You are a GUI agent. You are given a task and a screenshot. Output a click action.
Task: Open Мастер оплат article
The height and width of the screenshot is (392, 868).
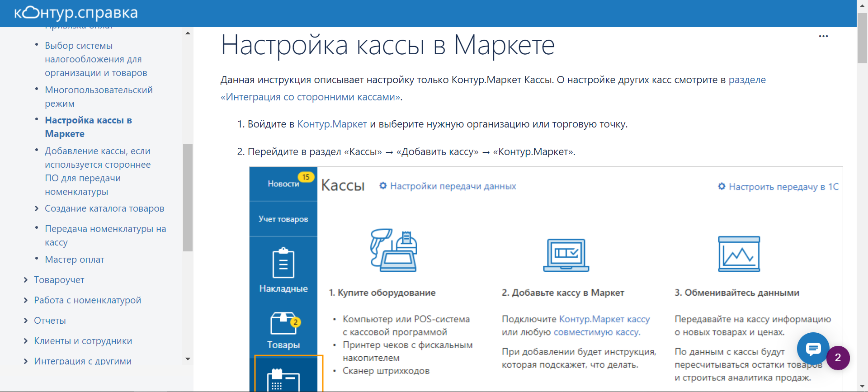point(75,260)
